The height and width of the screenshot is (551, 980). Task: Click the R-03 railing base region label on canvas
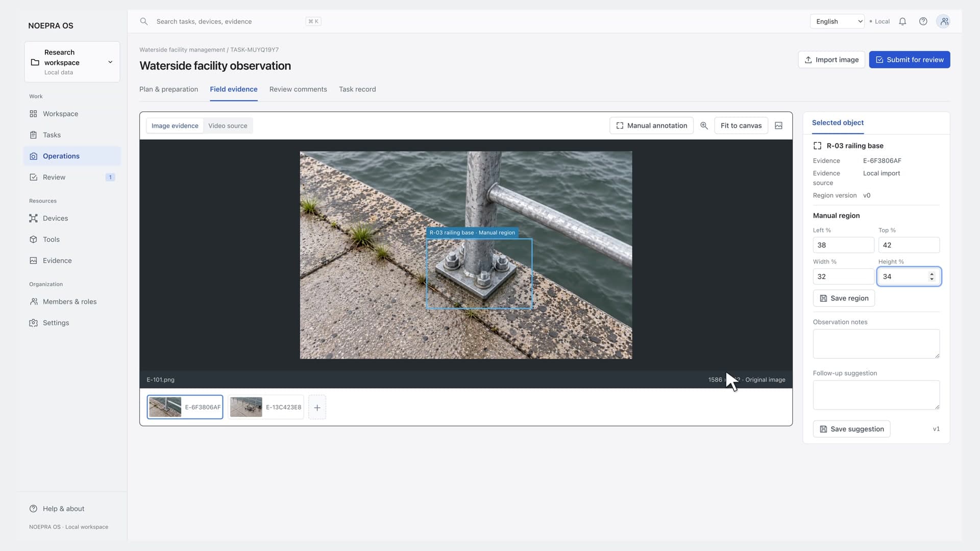472,233
